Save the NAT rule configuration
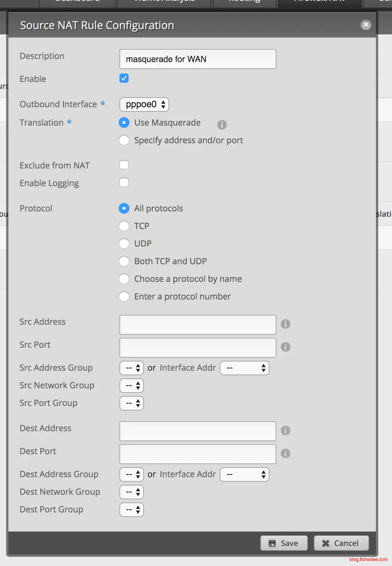This screenshot has width=392, height=566. pyautogui.click(x=284, y=543)
